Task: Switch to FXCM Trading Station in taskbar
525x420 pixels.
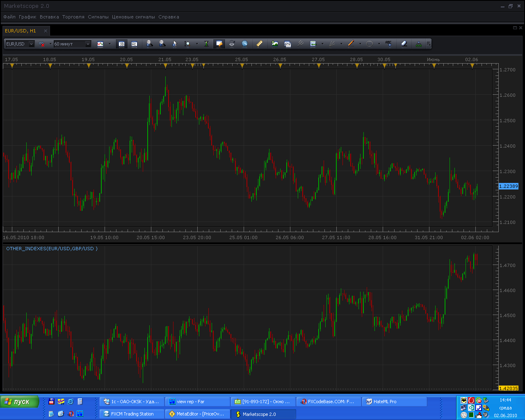Action: [x=132, y=414]
